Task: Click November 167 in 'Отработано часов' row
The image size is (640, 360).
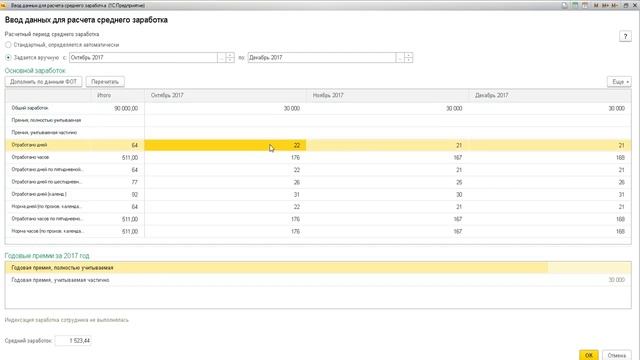Action: 458,158
